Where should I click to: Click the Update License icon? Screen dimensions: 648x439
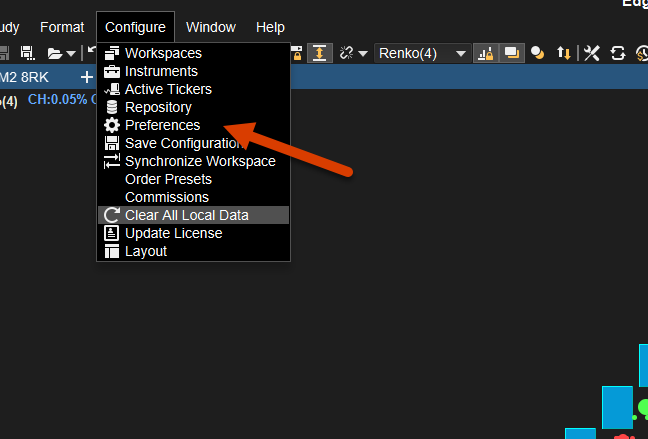pyautogui.click(x=112, y=233)
